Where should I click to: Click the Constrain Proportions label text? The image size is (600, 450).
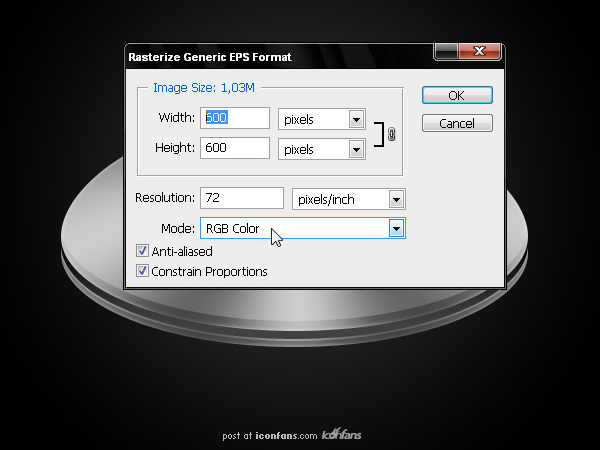209,272
